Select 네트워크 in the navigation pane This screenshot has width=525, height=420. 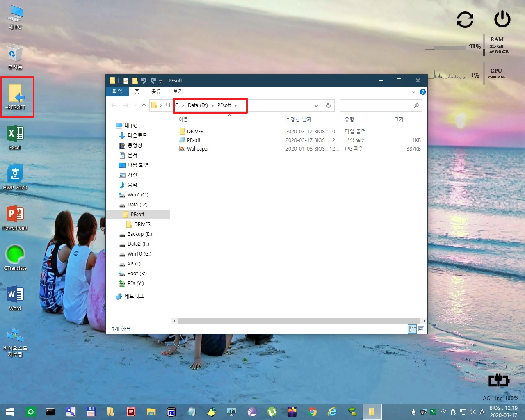point(134,296)
